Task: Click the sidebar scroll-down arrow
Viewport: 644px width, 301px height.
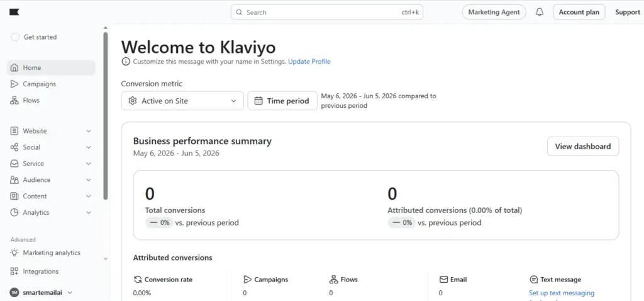Action: [x=106, y=259]
